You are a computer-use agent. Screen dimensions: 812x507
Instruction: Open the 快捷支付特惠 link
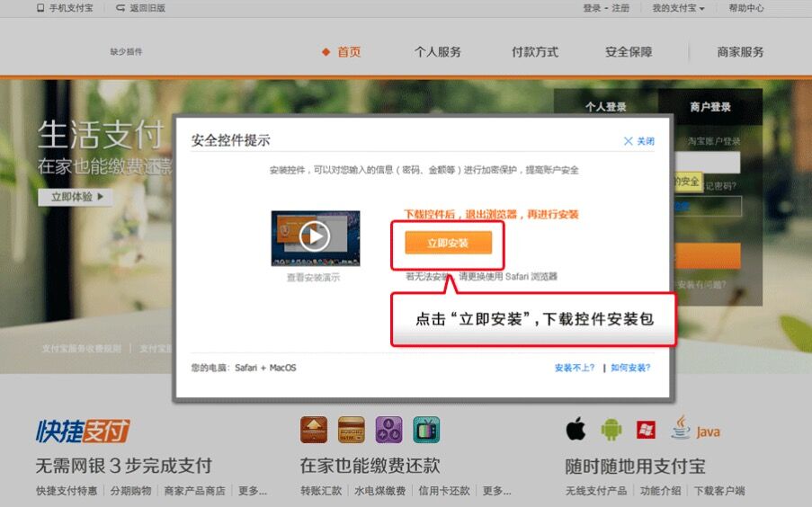click(x=67, y=491)
